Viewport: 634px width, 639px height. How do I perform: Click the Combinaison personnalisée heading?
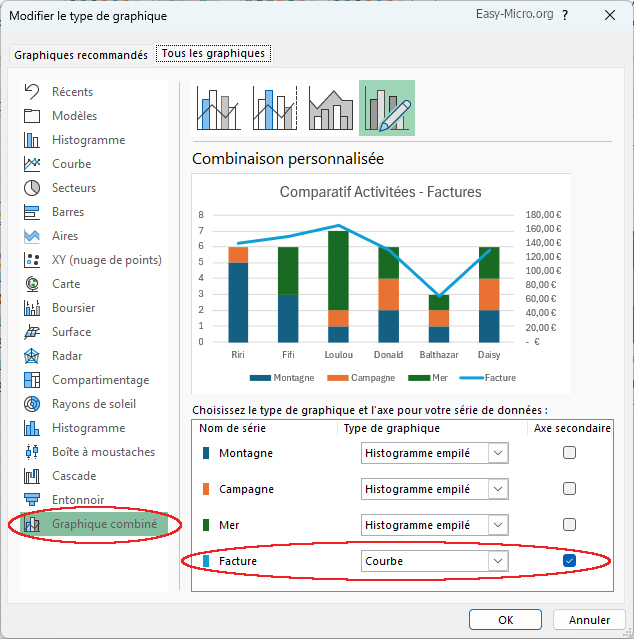[x=288, y=159]
